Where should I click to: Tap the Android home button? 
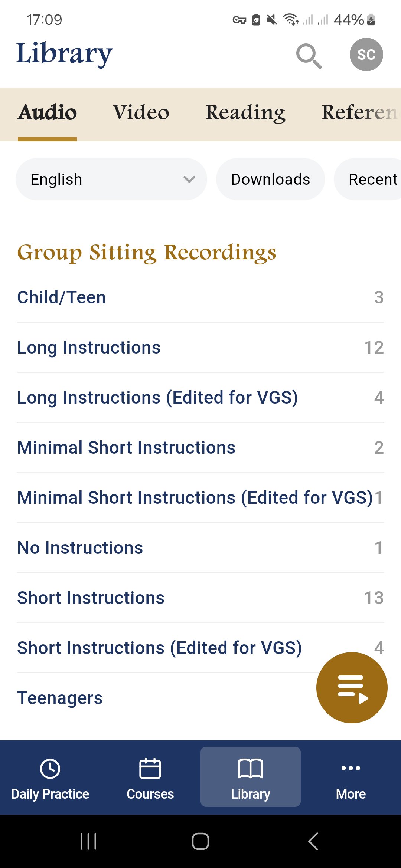(x=200, y=841)
